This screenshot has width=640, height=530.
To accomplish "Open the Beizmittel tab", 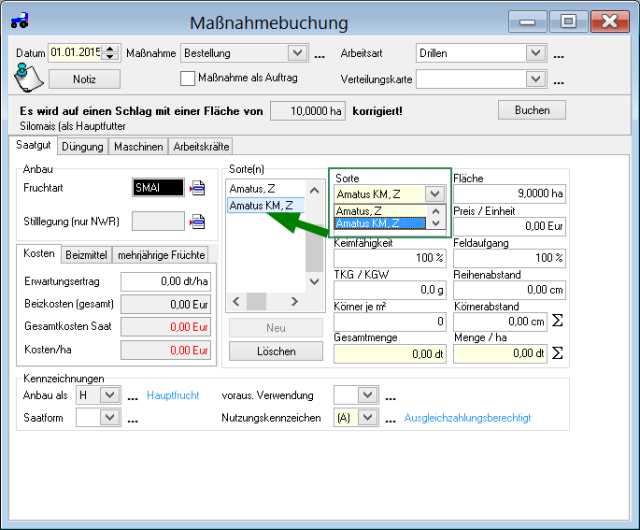I will pyautogui.click(x=85, y=255).
